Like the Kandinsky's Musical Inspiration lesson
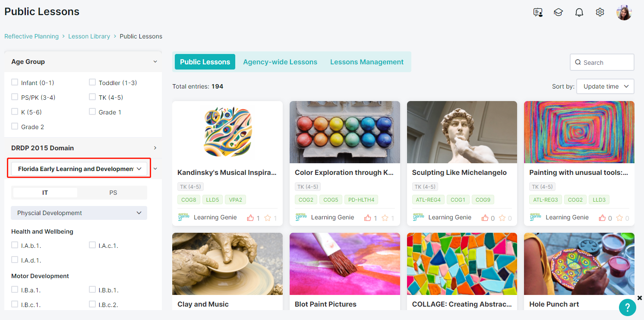 (250, 218)
